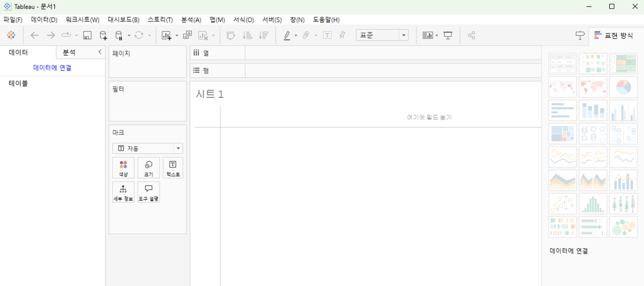644x286 pixels.
Task: Select the packed bubbles chart thumbnail
Action: pos(624,227)
